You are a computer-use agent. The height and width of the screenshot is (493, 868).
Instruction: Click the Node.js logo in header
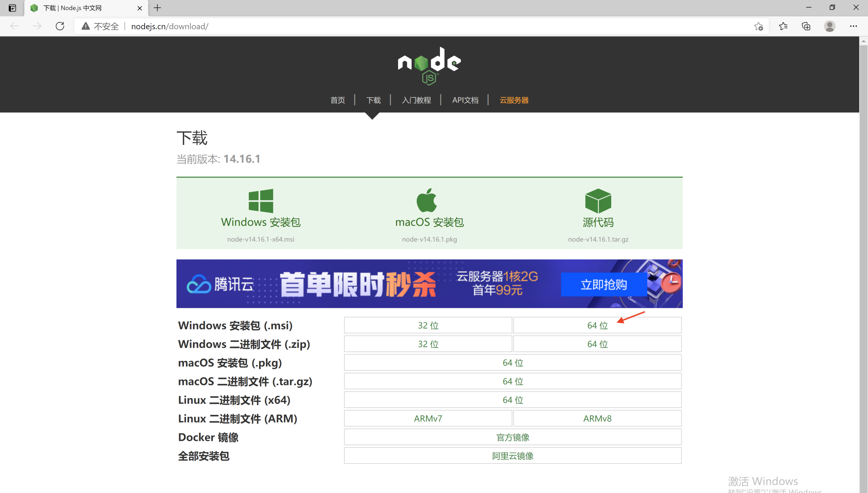(429, 66)
